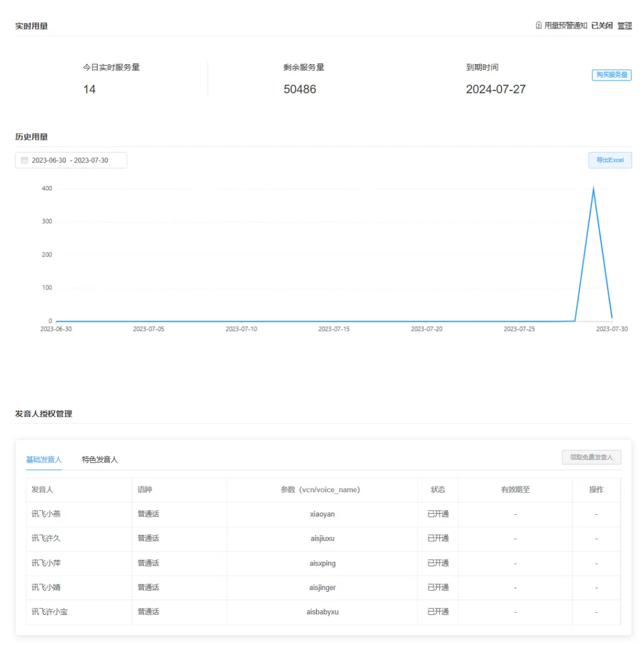Click the xiaoyan parameter value

322,514
